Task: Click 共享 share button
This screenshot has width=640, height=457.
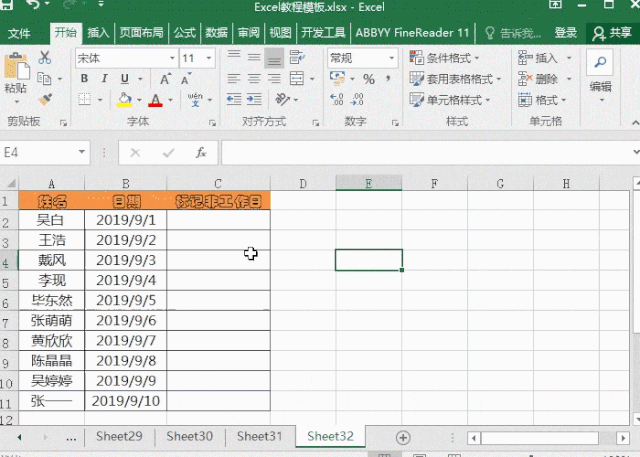Action: click(x=612, y=33)
